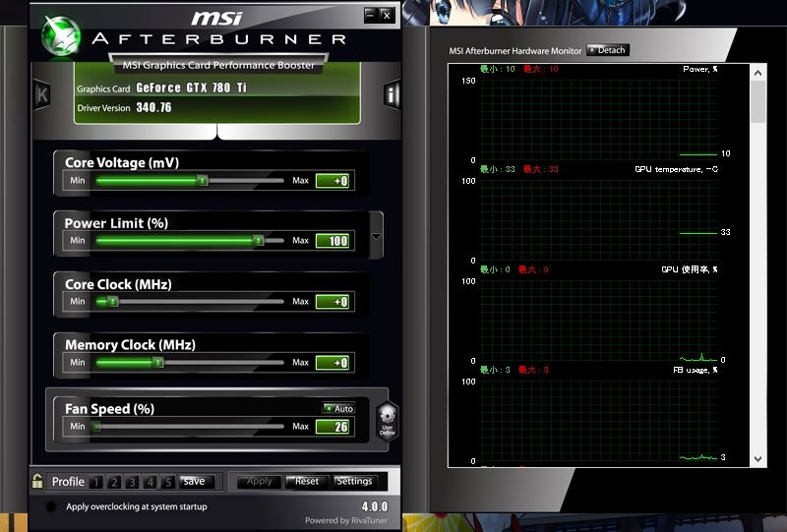Click the Core Clock slider handle
Image resolution: width=787 pixels, height=532 pixels.
pyautogui.click(x=113, y=301)
